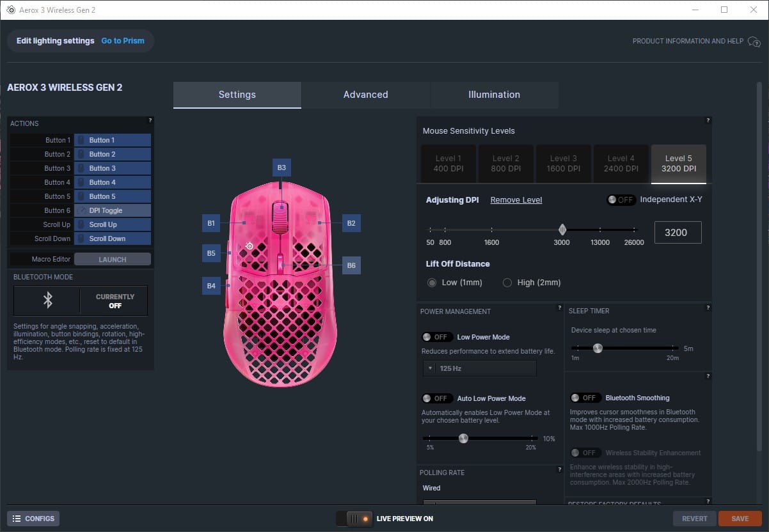Viewport: 769px width, 532px height.
Task: Open Button 5 action dropdown
Action: tap(113, 196)
